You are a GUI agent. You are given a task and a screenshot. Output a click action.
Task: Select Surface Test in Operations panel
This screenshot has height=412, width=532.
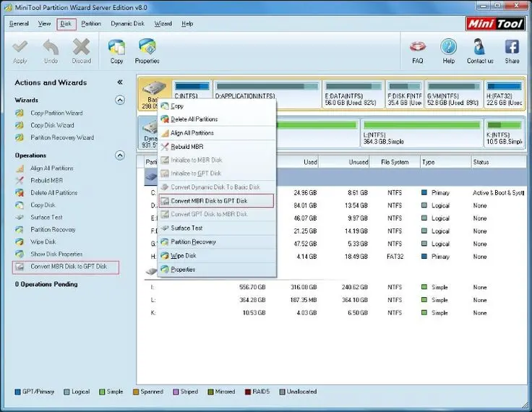pyautogui.click(x=46, y=217)
